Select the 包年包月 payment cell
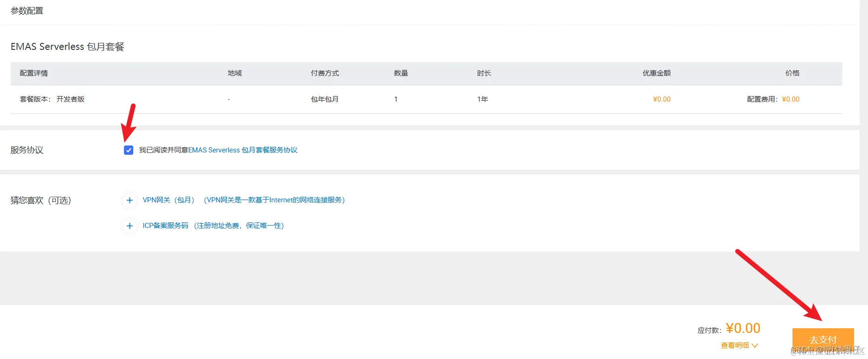This screenshot has width=868, height=359. click(x=325, y=99)
